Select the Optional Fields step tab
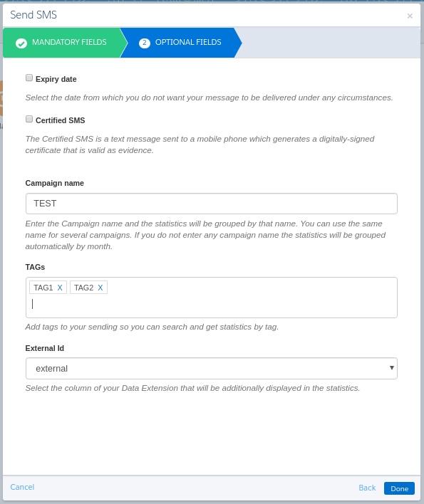 tap(180, 43)
